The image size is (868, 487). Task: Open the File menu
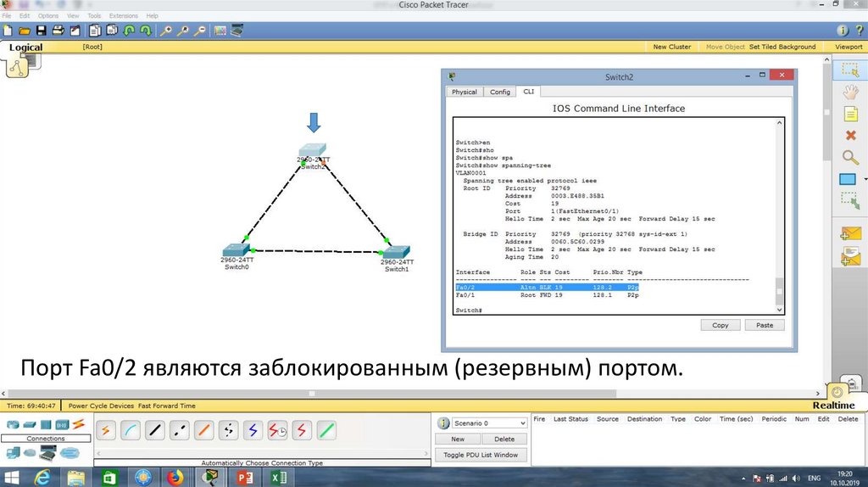[x=7, y=15]
